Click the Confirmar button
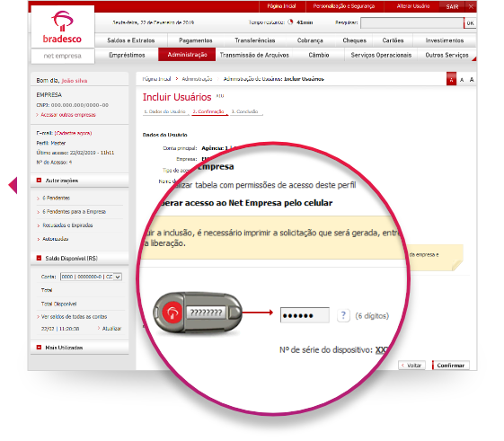 [451, 366]
